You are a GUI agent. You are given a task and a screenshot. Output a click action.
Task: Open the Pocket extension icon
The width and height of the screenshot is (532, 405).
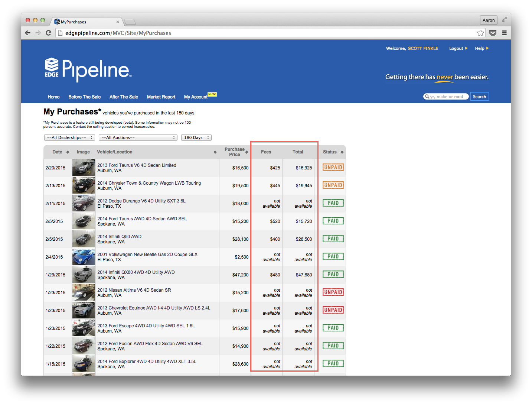coord(493,33)
